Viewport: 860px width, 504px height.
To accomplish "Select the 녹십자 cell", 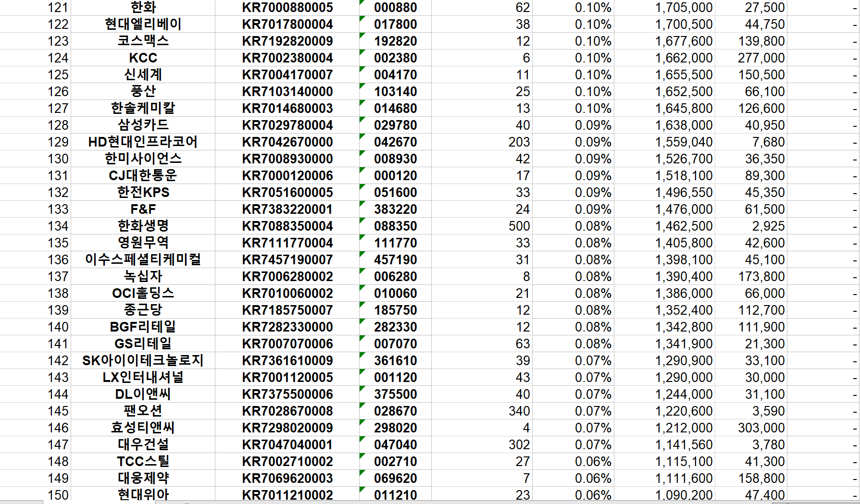I will [x=143, y=277].
